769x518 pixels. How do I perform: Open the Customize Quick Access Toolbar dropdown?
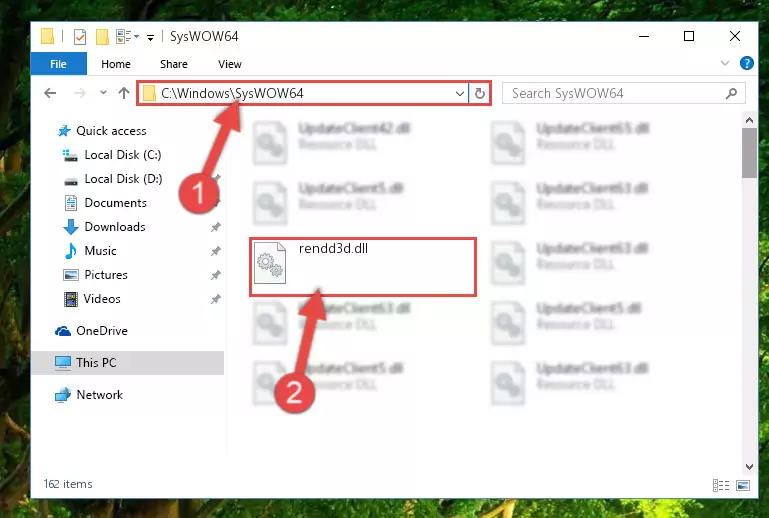(151, 37)
